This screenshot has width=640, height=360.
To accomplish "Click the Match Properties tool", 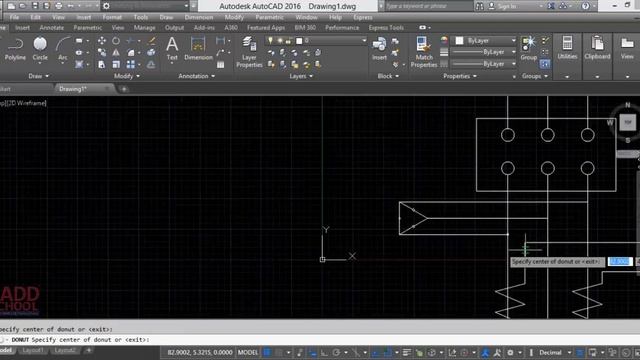I will (x=424, y=52).
